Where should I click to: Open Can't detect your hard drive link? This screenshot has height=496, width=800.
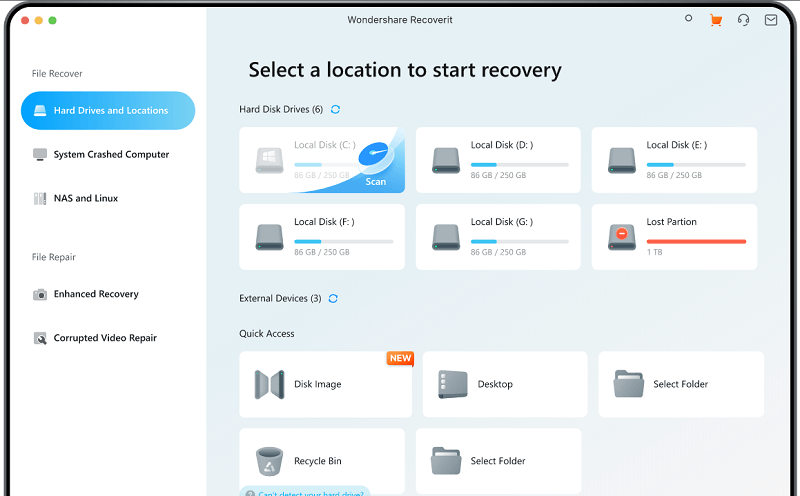coord(311,493)
